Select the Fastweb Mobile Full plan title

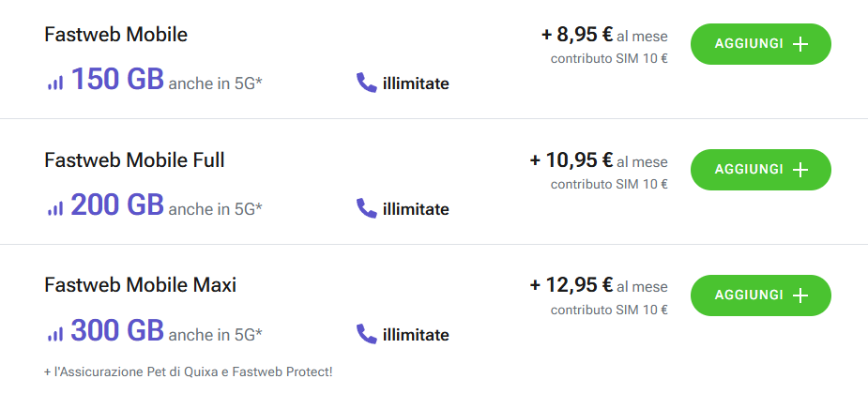click(134, 160)
